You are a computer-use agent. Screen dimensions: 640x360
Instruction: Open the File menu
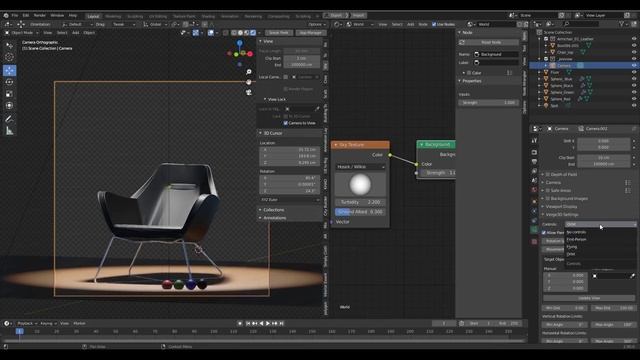pyautogui.click(x=15, y=16)
